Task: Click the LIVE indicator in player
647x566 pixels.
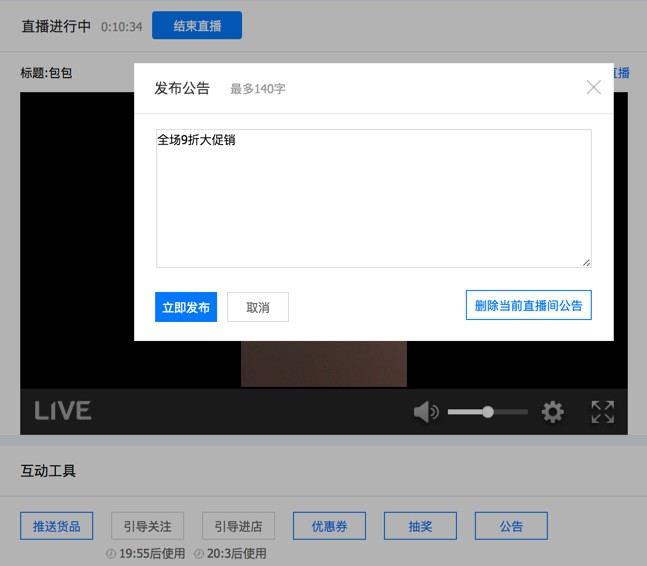Action: pyautogui.click(x=63, y=411)
